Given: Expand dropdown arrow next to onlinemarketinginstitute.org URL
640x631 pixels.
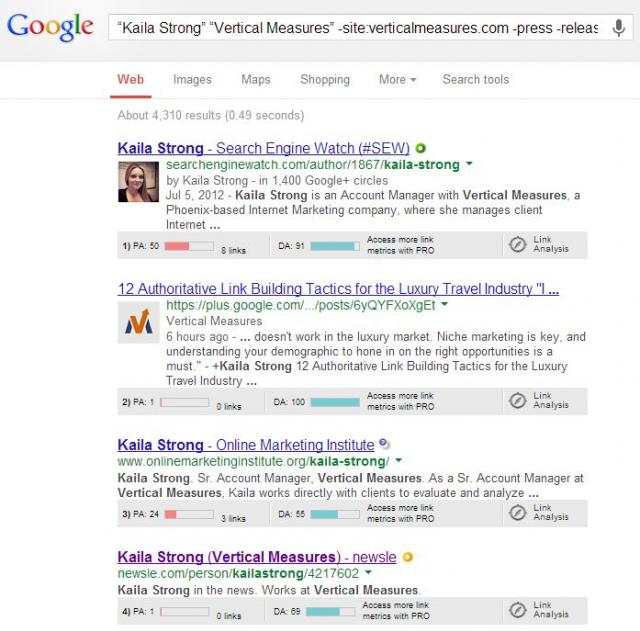Looking at the screenshot, I should click(399, 460).
